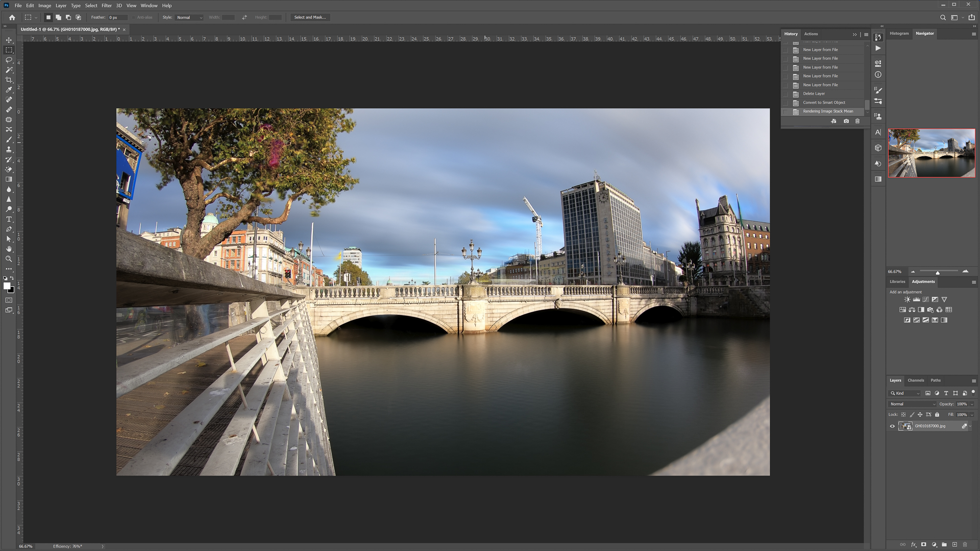This screenshot has width=980, height=551.
Task: Toggle transparency lock on the layer
Action: tap(903, 414)
